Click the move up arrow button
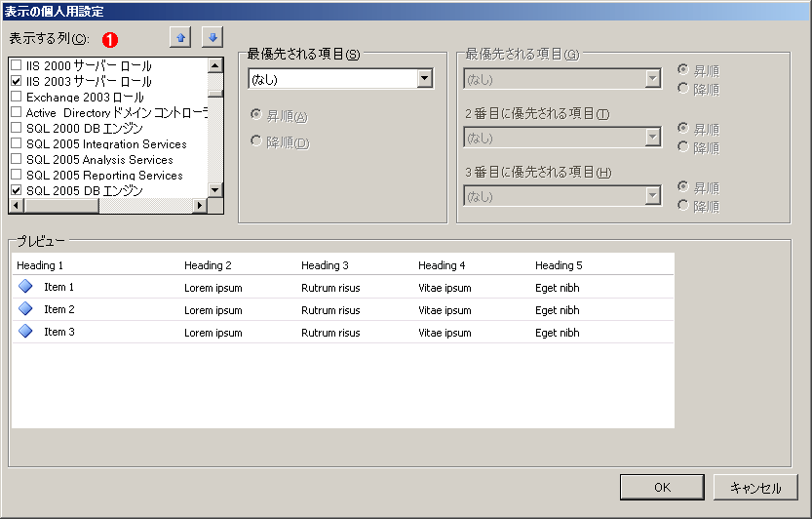Viewport: 812px width, 519px height. (180, 38)
